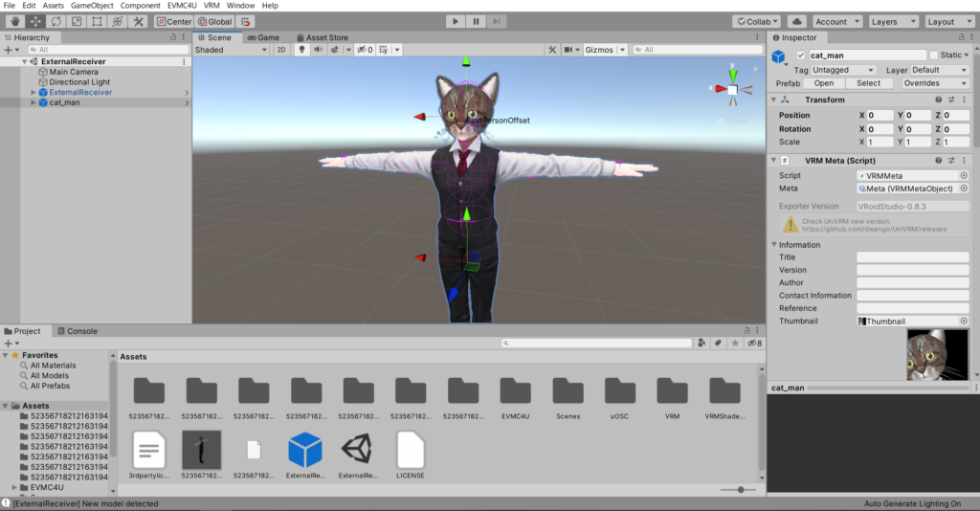This screenshot has width=980, height=511.
Task: Switch to the Console tab
Action: pyautogui.click(x=77, y=331)
